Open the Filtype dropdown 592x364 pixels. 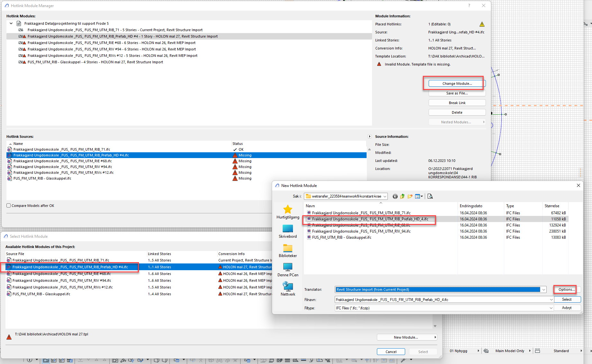tap(551, 308)
